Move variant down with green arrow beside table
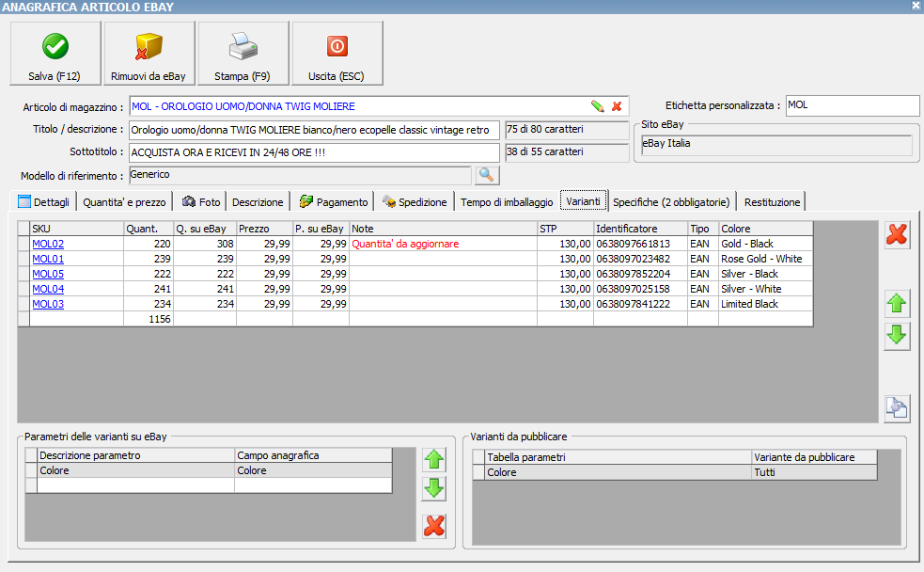This screenshot has height=572, width=924. click(897, 335)
